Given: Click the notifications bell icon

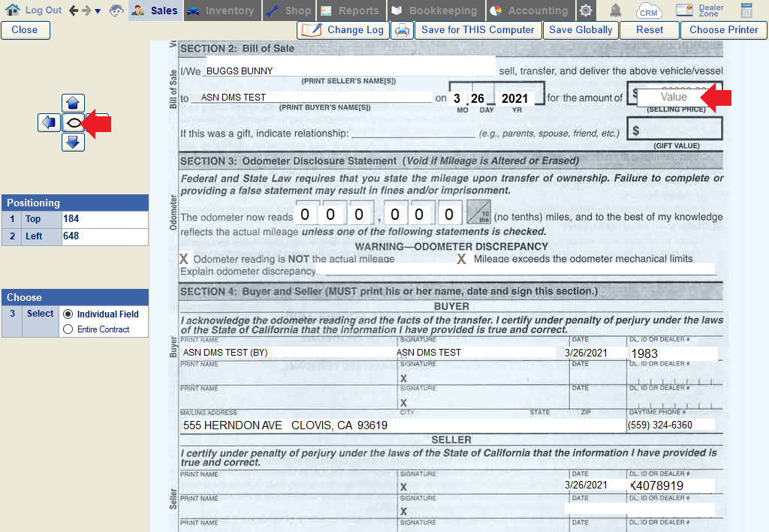Looking at the screenshot, I should pyautogui.click(x=615, y=11).
